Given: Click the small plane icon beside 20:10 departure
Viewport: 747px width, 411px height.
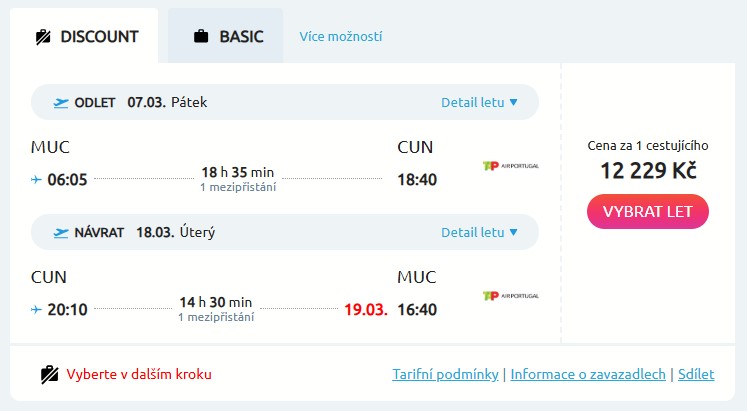Looking at the screenshot, I should coord(37,310).
